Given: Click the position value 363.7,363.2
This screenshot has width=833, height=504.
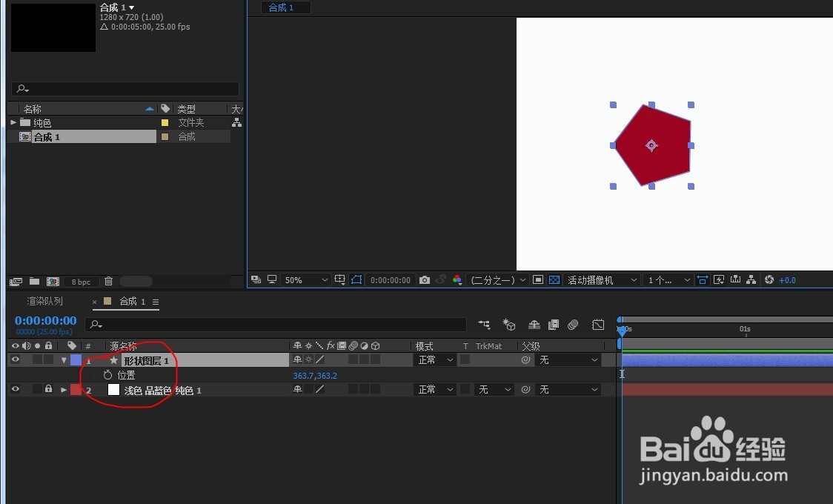Looking at the screenshot, I should tap(315, 376).
